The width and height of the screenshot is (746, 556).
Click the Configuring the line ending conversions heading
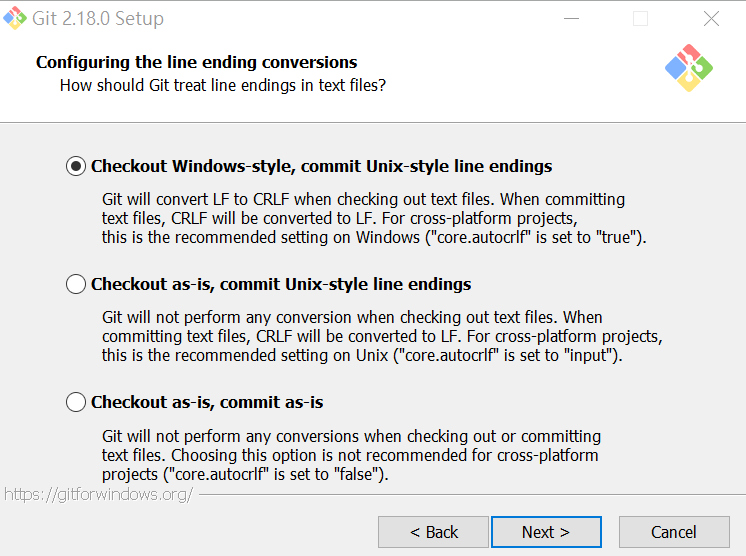click(196, 62)
